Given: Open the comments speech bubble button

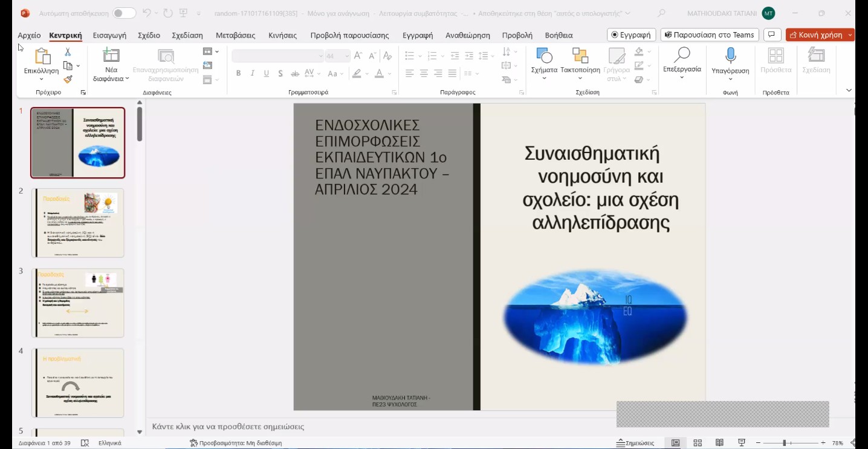Looking at the screenshot, I should 771,35.
